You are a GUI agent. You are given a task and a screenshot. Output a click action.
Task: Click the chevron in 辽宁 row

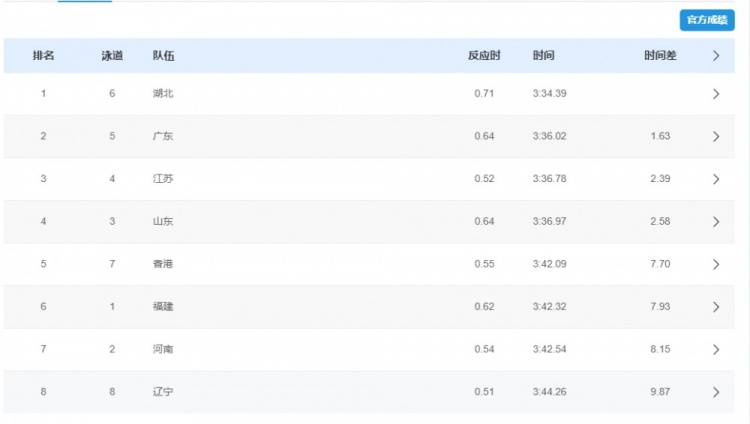[x=716, y=392]
